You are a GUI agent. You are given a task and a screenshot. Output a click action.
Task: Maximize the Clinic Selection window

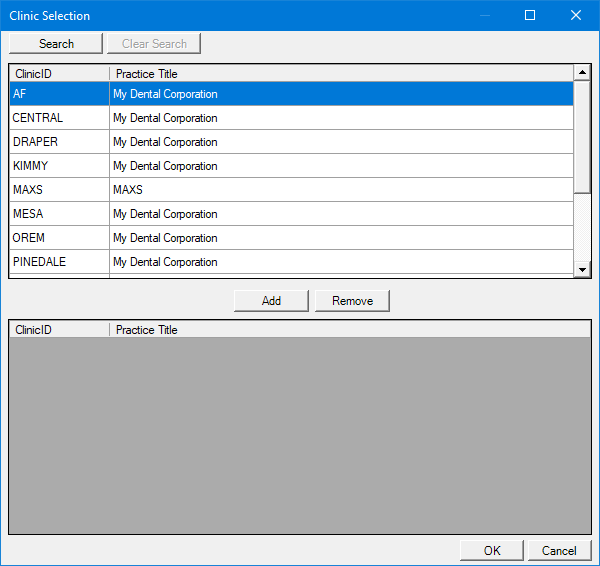530,15
